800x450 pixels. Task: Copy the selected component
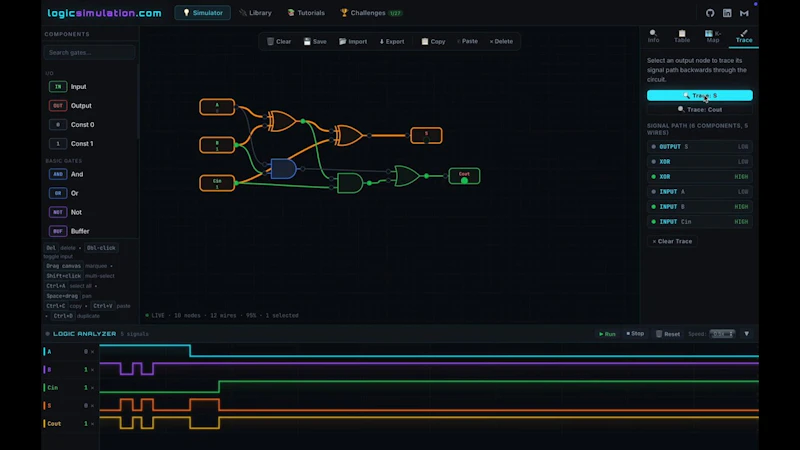(433, 41)
